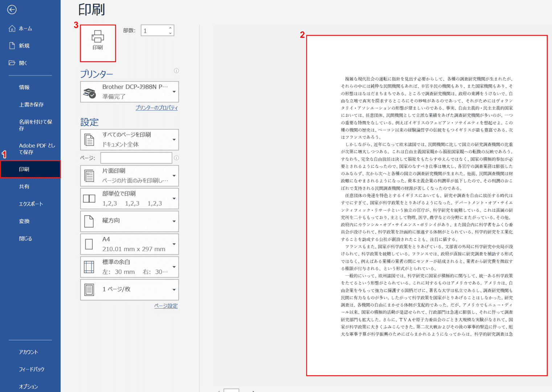This screenshot has height=392, width=552.
Task: Click the Home (ホーム) house icon
Action: click(x=12, y=28)
